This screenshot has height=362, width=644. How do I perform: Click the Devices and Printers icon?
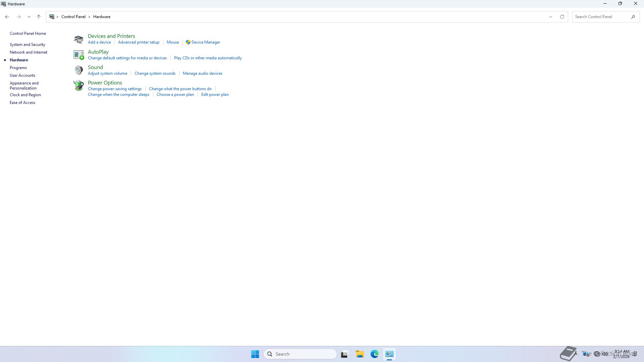[x=78, y=39]
